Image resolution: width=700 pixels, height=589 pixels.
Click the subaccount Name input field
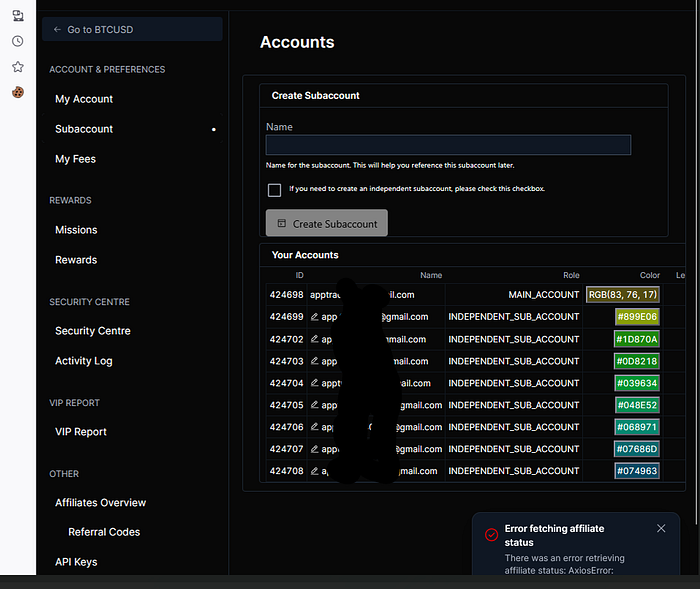click(448, 145)
